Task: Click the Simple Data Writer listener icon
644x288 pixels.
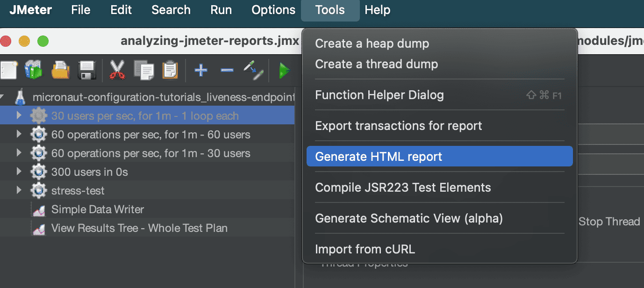Action: click(39, 210)
